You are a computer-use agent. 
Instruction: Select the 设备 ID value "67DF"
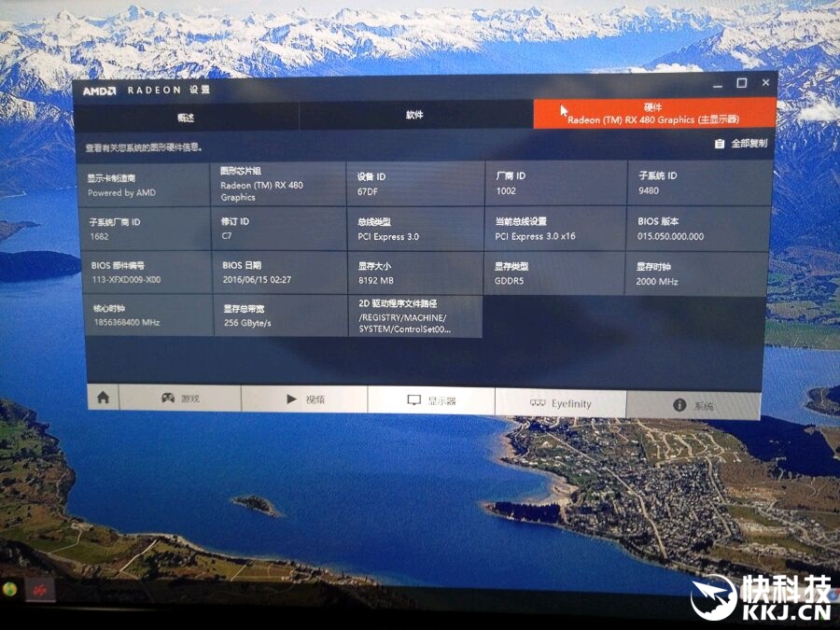pyautogui.click(x=368, y=191)
